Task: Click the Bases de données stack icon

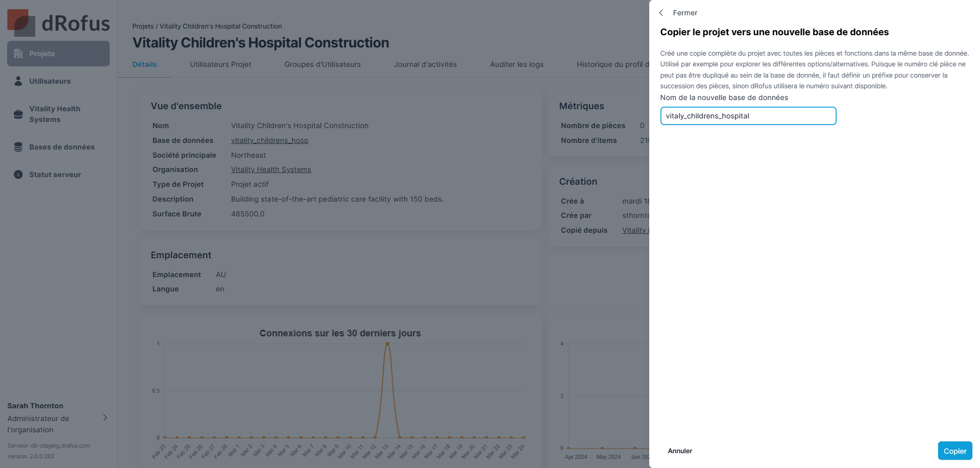Action: (18, 147)
